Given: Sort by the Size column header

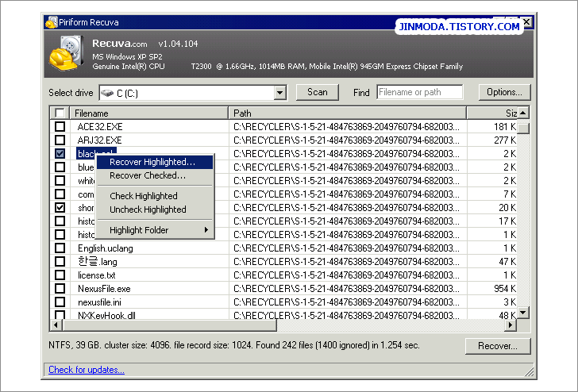Looking at the screenshot, I should click(x=492, y=113).
